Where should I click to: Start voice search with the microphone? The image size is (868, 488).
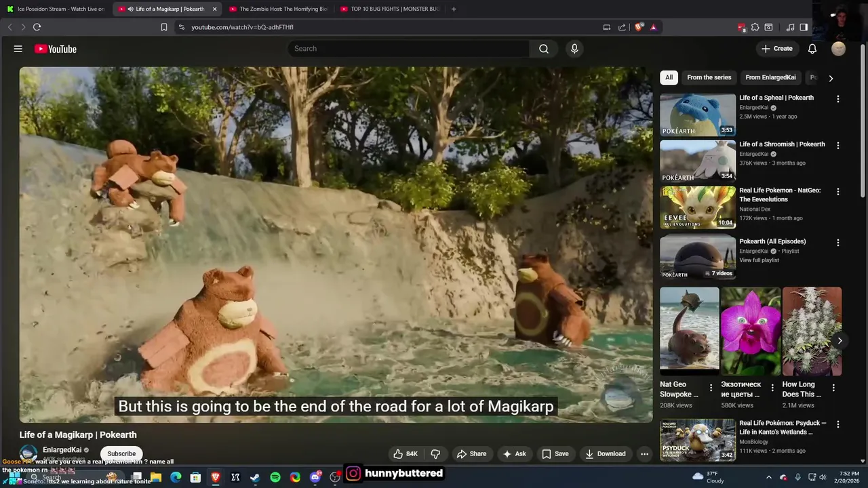(574, 49)
